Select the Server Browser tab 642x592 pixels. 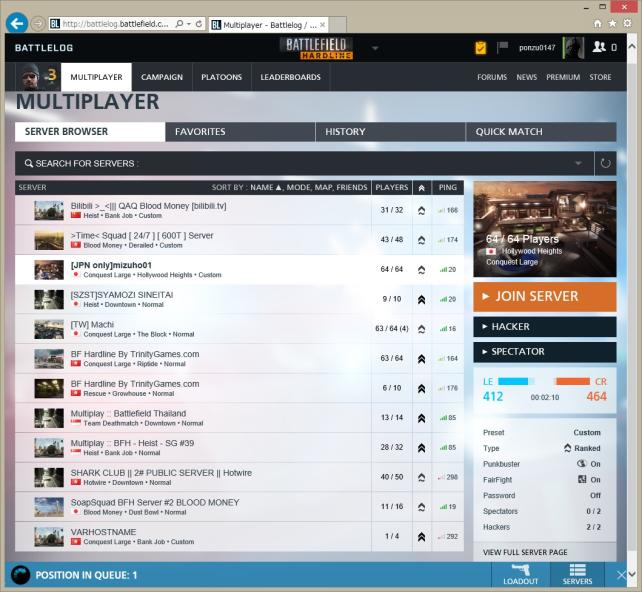coord(90,132)
